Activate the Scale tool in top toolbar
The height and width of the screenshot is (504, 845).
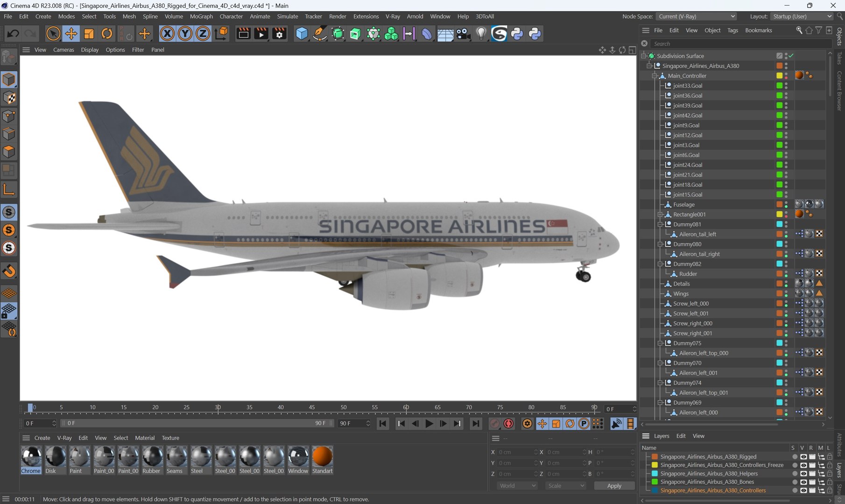click(89, 34)
